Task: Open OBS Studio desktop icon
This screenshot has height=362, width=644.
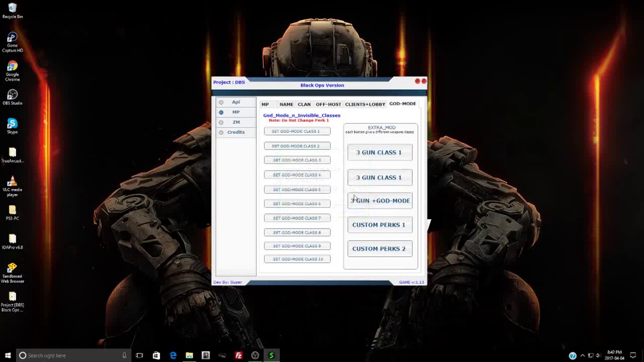Action: 13,97
